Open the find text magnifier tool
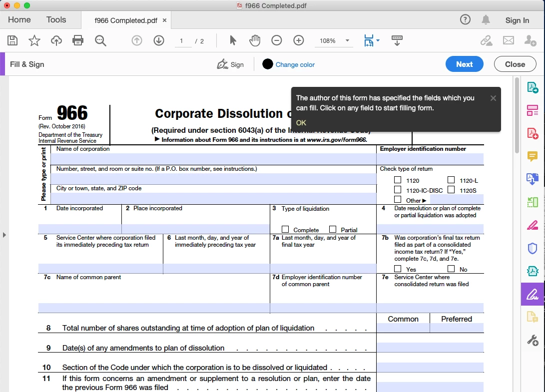 100,40
